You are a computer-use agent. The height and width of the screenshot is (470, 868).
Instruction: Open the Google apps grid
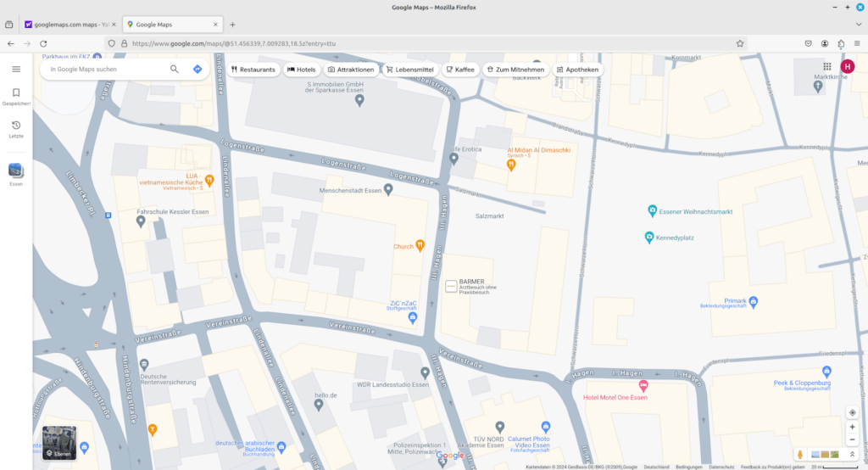[x=826, y=66]
